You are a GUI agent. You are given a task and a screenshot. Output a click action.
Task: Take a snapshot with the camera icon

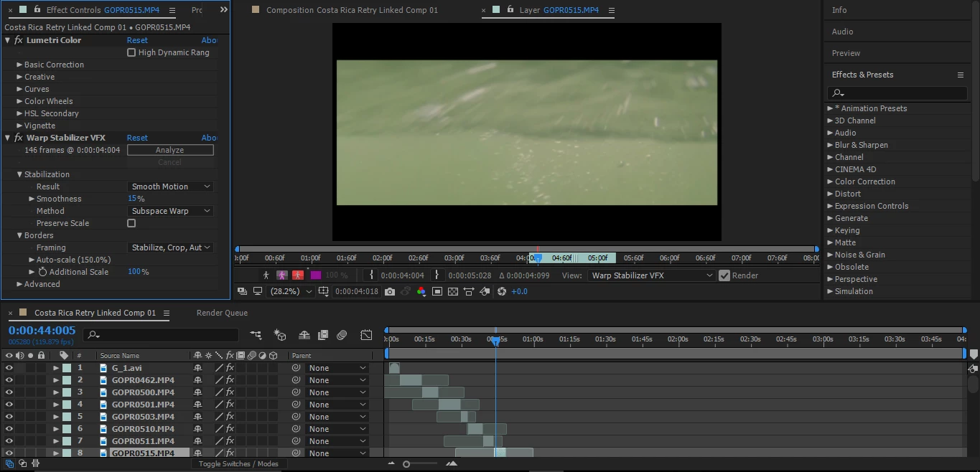tap(389, 291)
